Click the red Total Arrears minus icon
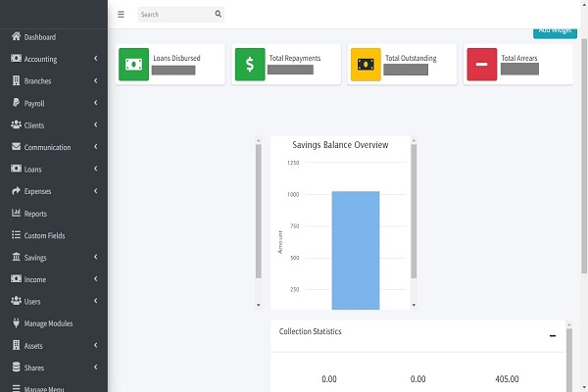 click(x=481, y=65)
